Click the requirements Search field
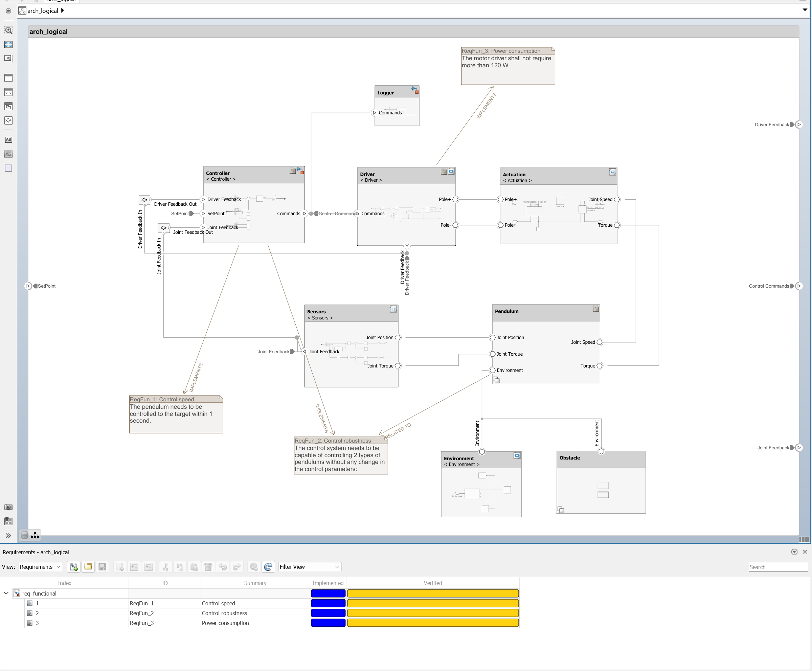The height and width of the screenshot is (671, 812). (777, 567)
